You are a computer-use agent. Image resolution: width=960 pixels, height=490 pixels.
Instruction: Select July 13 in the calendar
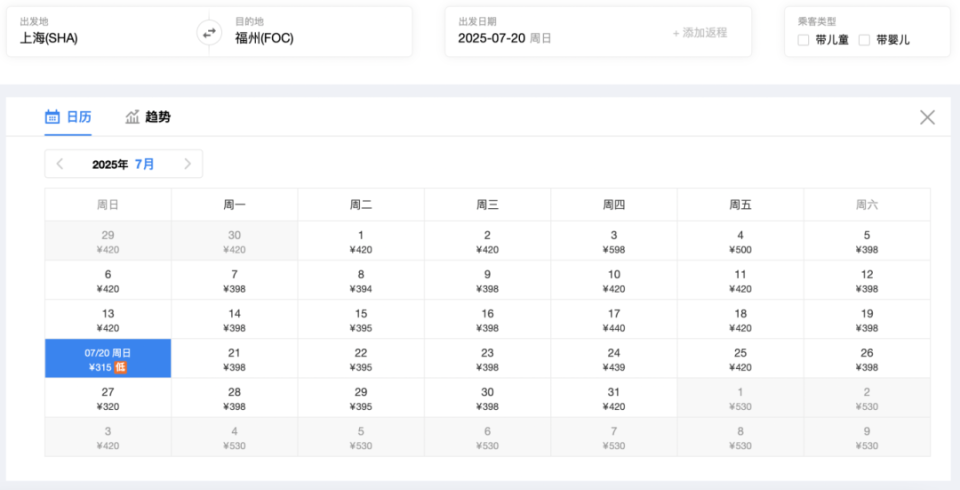(108, 319)
